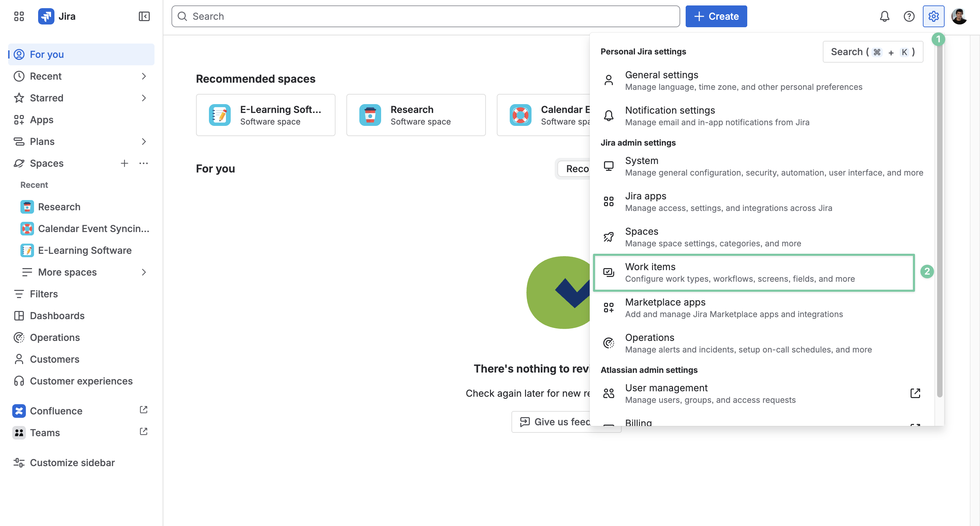Click the General settings person icon
The height and width of the screenshot is (526, 980).
[x=608, y=80]
